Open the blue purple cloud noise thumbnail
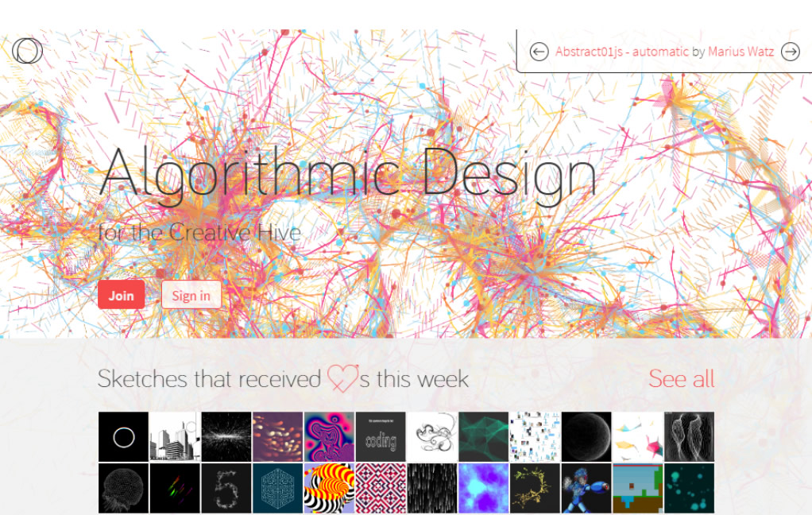This screenshot has height=515, width=812. pos(484,488)
